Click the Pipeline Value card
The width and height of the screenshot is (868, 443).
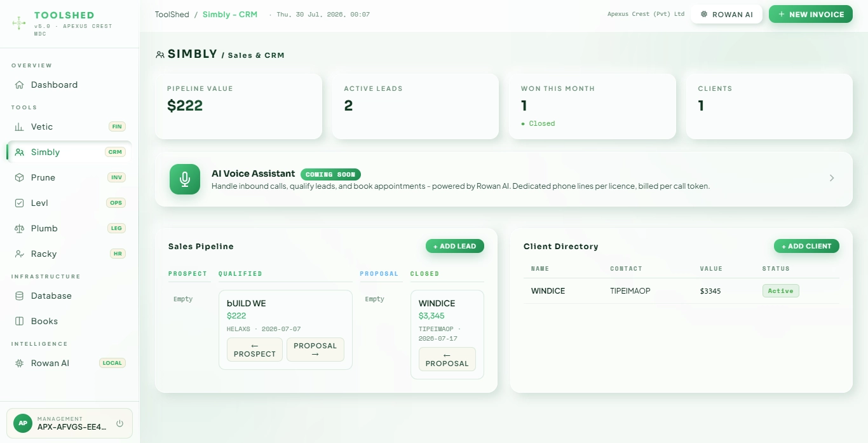[238, 106]
